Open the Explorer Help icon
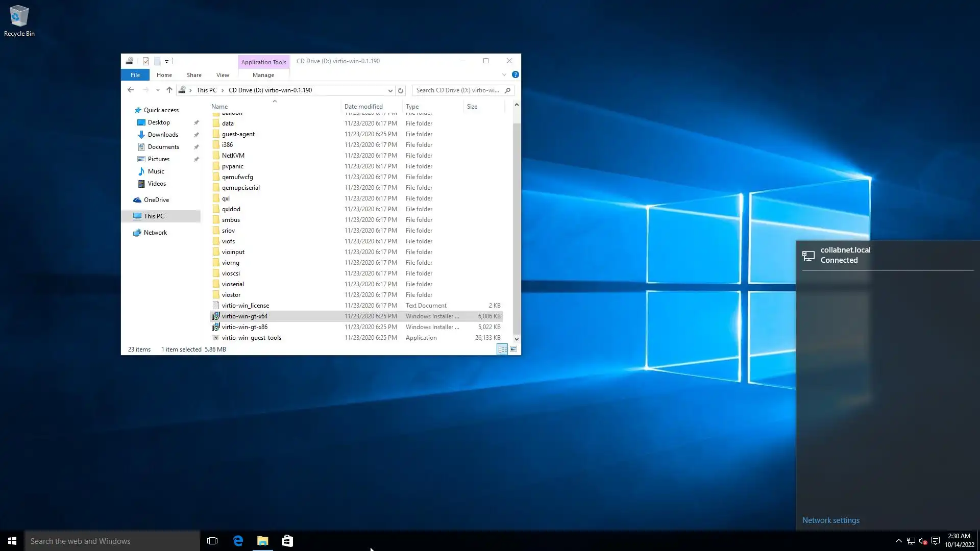The image size is (980, 551). [516, 74]
